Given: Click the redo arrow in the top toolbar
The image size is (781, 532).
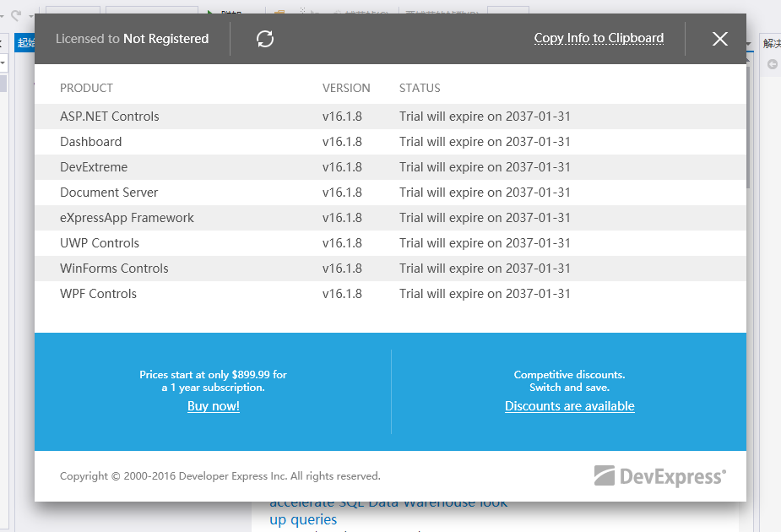Looking at the screenshot, I should pyautogui.click(x=16, y=15).
